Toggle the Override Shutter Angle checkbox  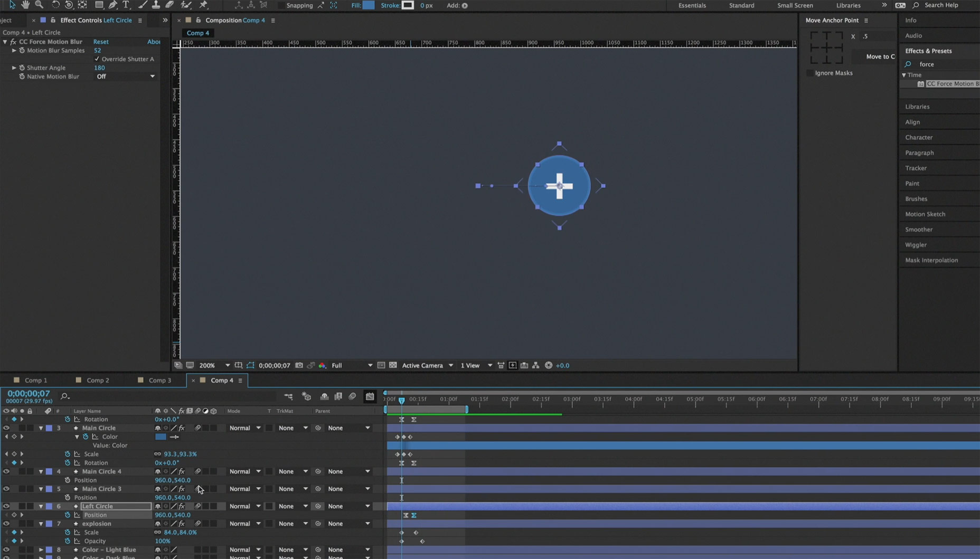click(x=97, y=59)
